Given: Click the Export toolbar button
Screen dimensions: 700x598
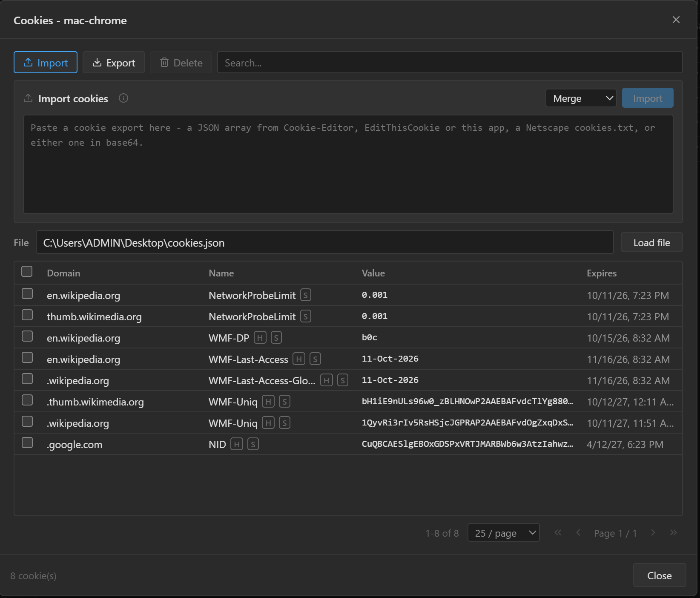Looking at the screenshot, I should tap(114, 62).
